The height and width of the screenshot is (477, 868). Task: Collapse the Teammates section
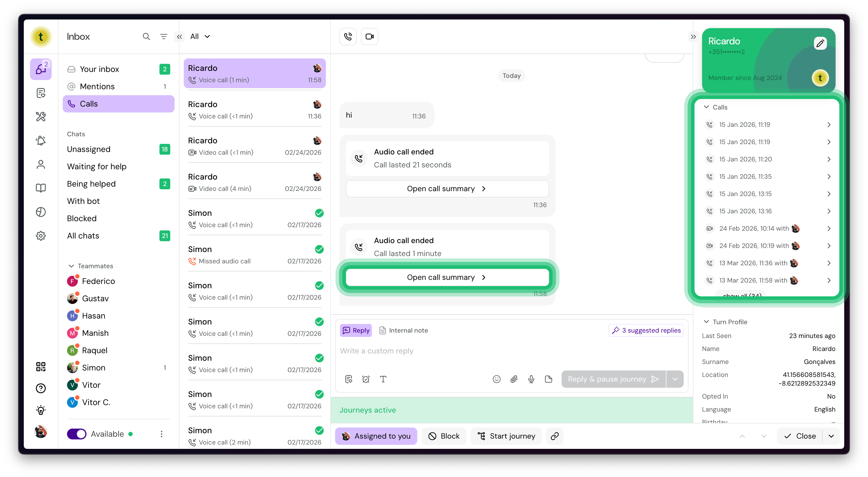click(71, 266)
